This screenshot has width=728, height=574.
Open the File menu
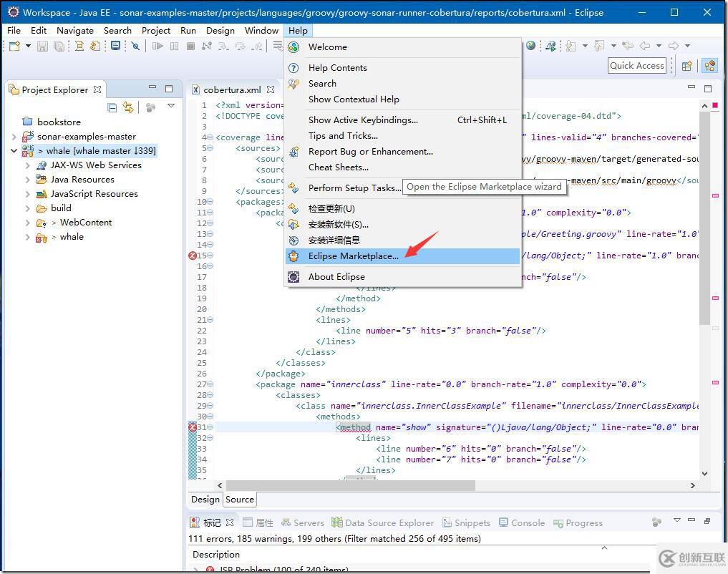(14, 31)
